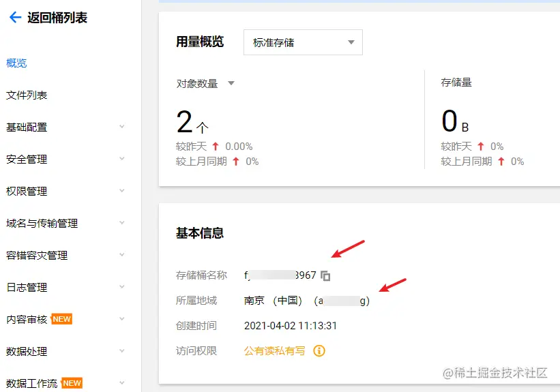
Task: Expand 安全管理 chevron
Action: [122, 159]
